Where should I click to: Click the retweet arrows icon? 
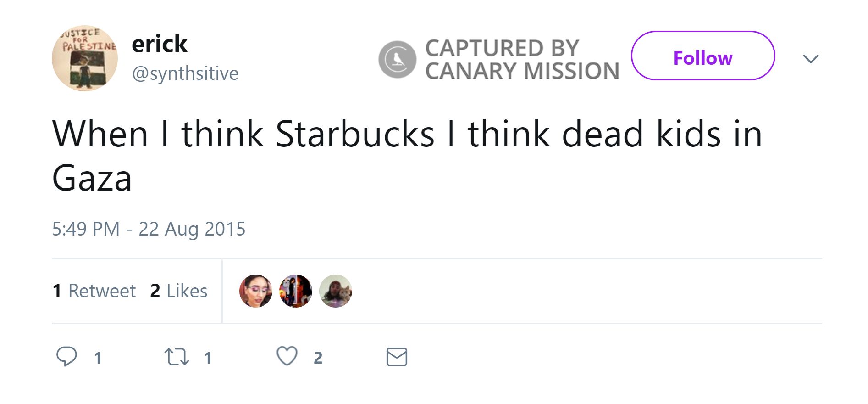coord(177,357)
